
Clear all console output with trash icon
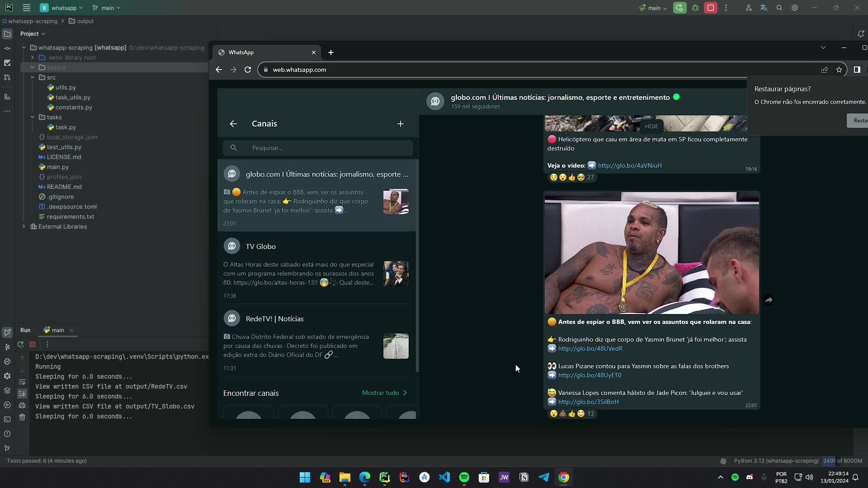pos(22,417)
